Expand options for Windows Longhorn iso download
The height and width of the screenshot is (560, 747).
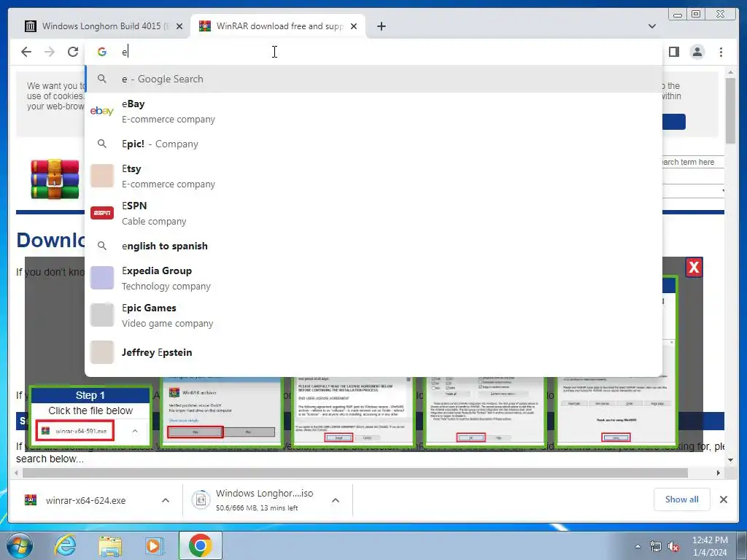tap(336, 500)
